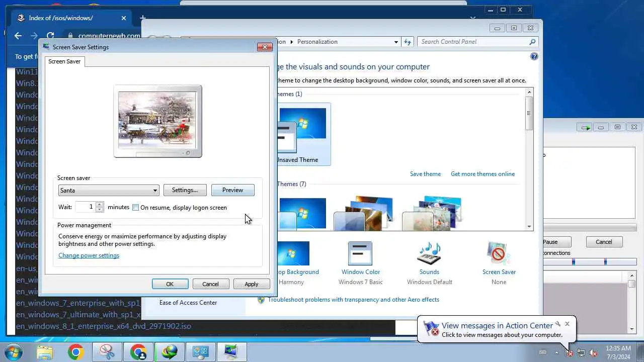
Task: Click the Chrome address bar computernewb.com
Action: (109, 36)
